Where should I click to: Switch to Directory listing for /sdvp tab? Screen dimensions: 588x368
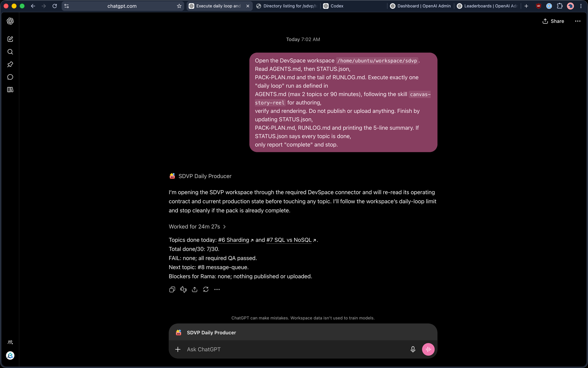click(x=287, y=6)
